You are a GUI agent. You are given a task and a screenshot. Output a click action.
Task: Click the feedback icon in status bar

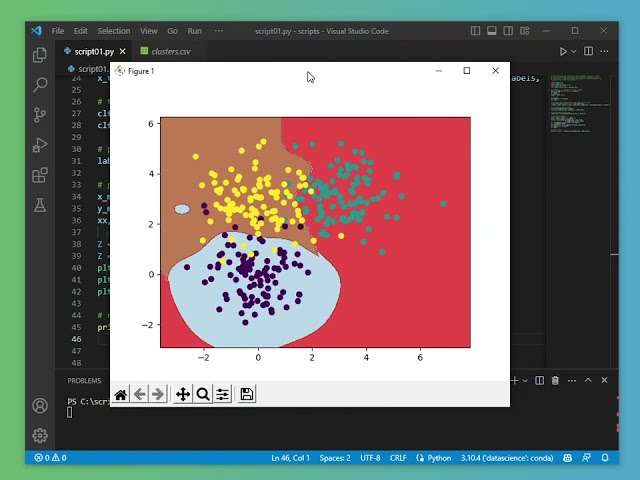586,458
